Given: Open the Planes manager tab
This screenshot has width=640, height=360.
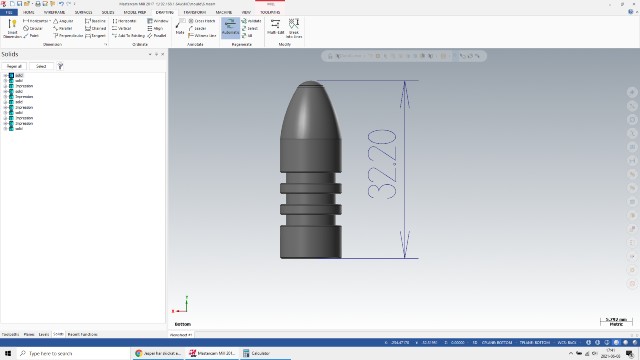Looking at the screenshot, I should click(29, 334).
